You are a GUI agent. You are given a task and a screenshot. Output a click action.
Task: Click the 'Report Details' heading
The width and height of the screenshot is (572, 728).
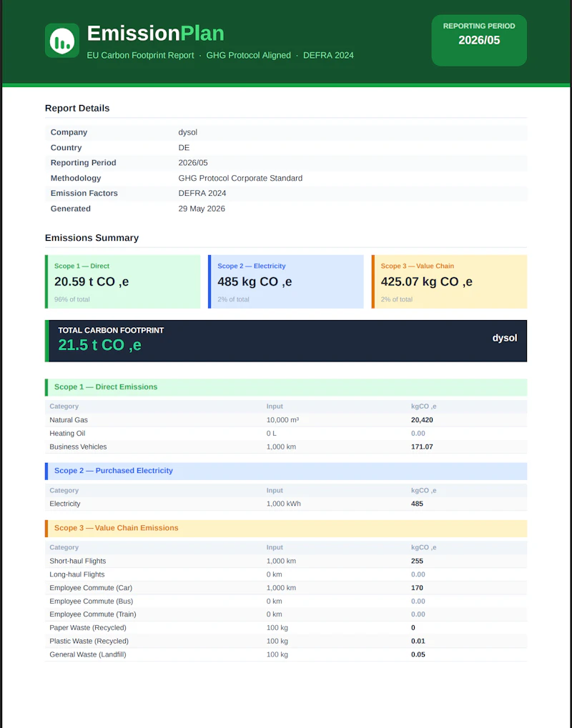click(x=77, y=108)
